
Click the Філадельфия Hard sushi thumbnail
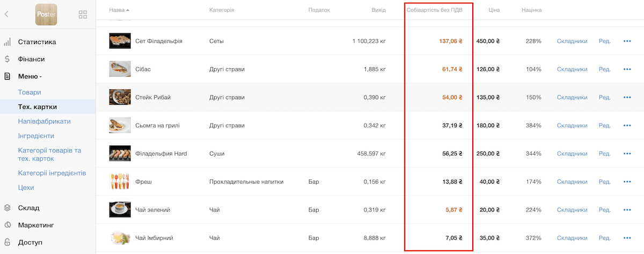(x=120, y=154)
